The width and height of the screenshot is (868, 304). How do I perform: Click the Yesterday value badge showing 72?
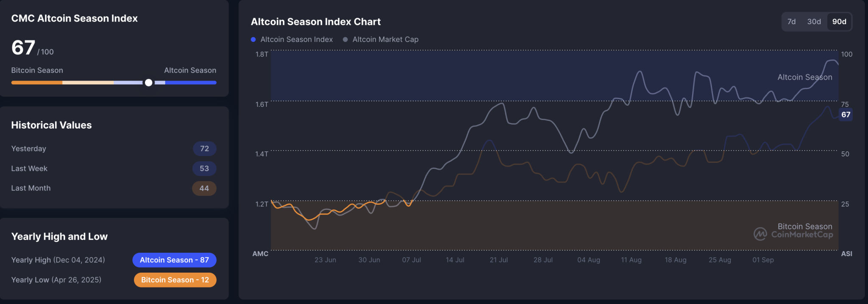(x=204, y=148)
